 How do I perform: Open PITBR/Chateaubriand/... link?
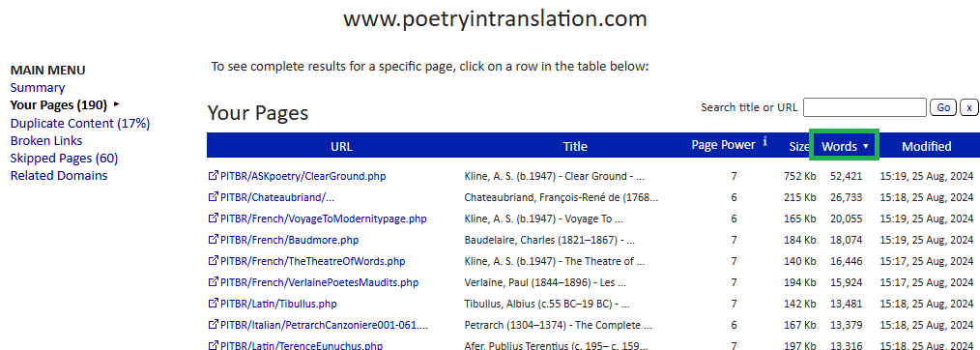click(277, 197)
